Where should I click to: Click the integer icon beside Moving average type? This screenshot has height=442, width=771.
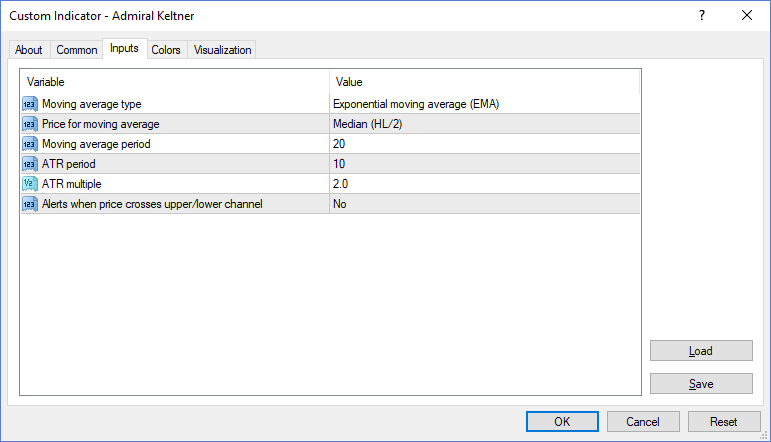click(30, 104)
